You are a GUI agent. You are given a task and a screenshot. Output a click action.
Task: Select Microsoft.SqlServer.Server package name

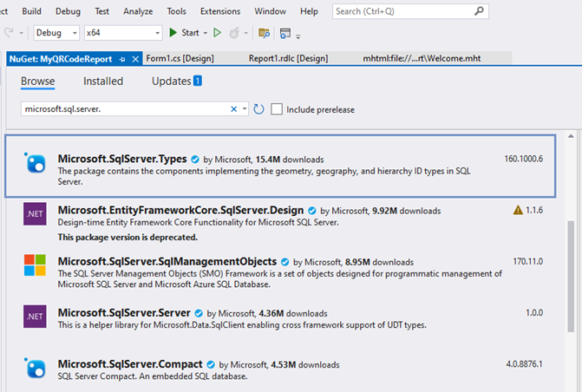click(x=124, y=312)
